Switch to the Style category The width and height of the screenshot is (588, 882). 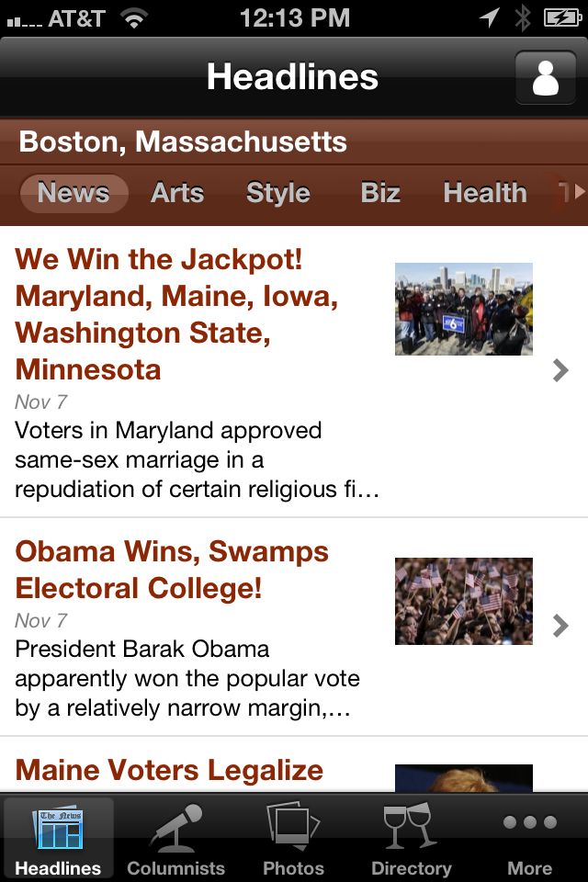(278, 193)
